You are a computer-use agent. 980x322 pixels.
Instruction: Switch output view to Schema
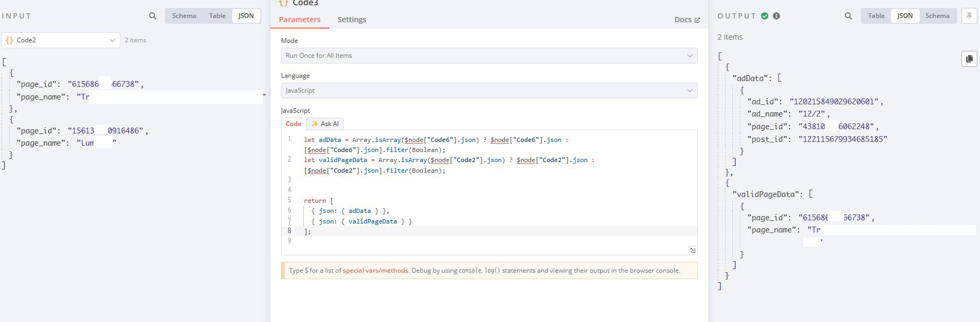coord(938,16)
